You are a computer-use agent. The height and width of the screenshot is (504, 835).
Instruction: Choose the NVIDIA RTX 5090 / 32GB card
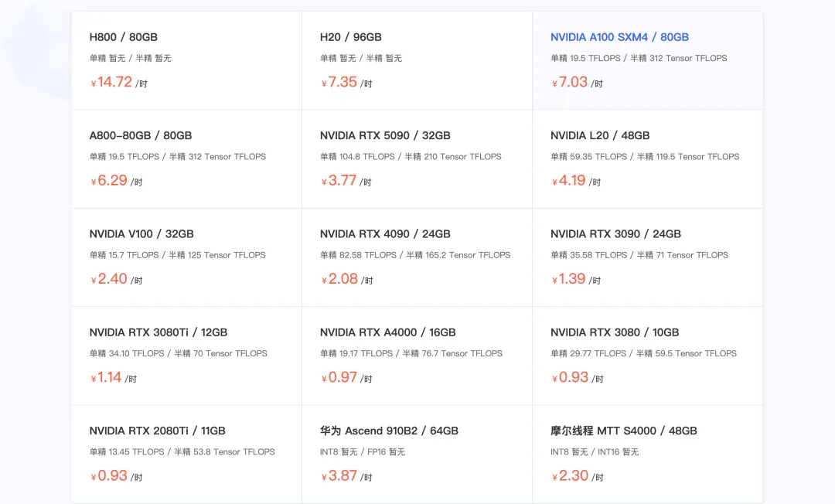417,159
